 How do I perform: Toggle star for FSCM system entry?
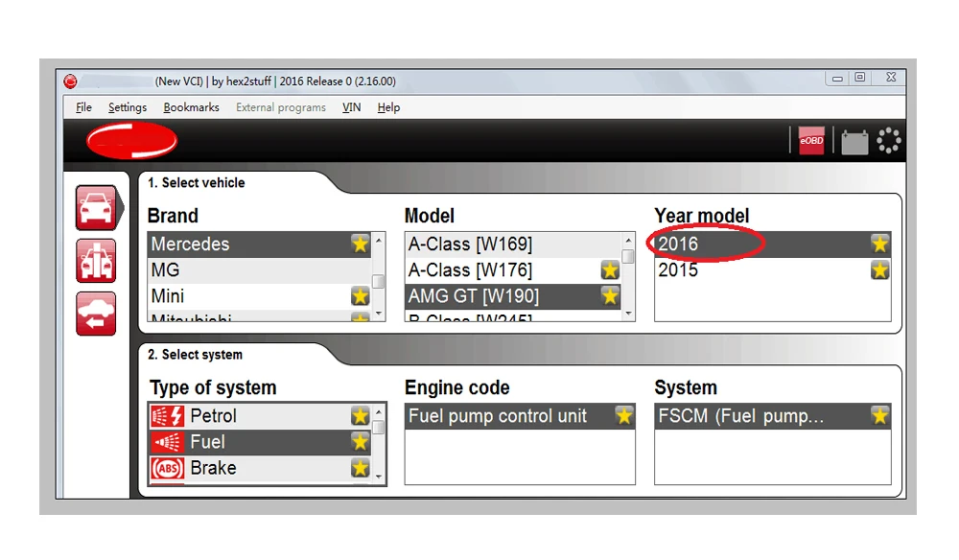tap(880, 416)
